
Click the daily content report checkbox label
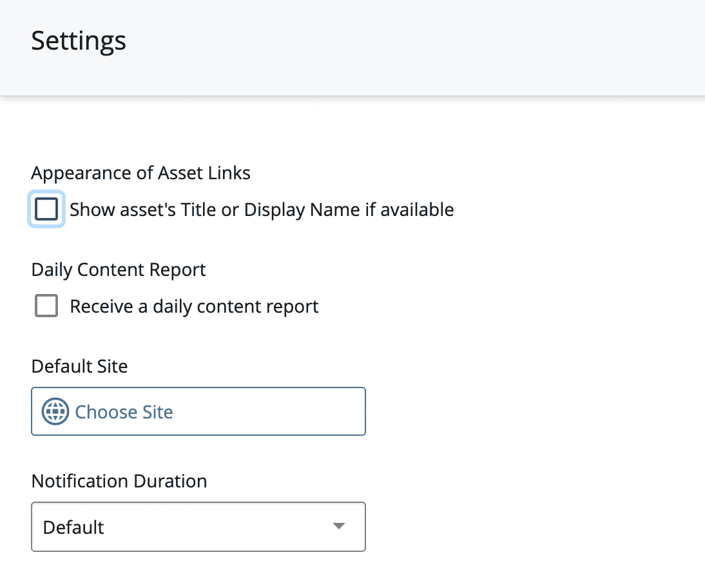pyautogui.click(x=193, y=306)
